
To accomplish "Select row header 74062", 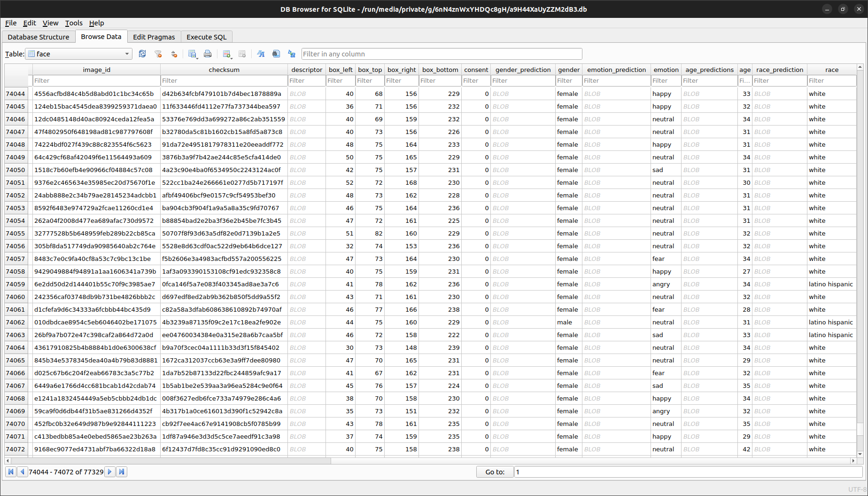I will (15, 323).
